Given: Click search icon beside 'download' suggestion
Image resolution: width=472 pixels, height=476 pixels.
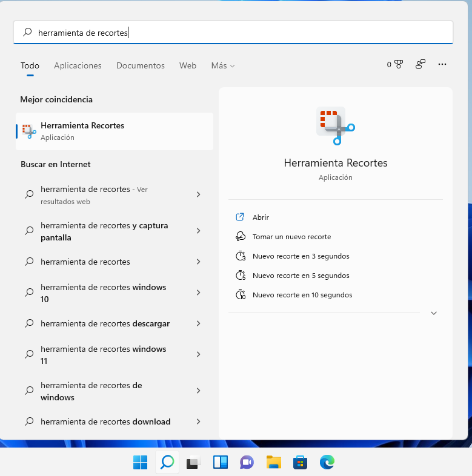Looking at the screenshot, I should point(29,421).
